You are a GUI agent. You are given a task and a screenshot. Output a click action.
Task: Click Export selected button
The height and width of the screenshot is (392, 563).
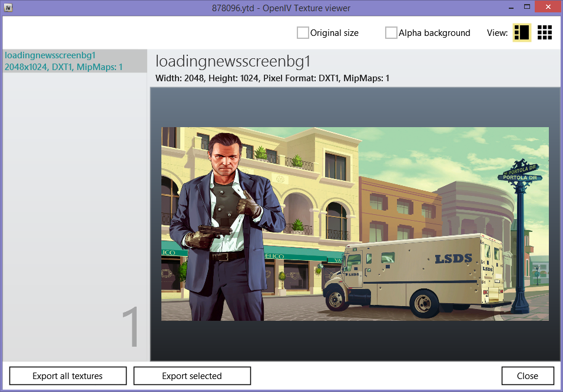click(192, 376)
